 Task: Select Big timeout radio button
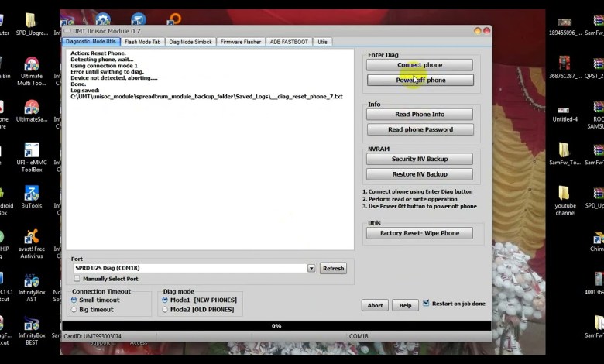tap(74, 309)
